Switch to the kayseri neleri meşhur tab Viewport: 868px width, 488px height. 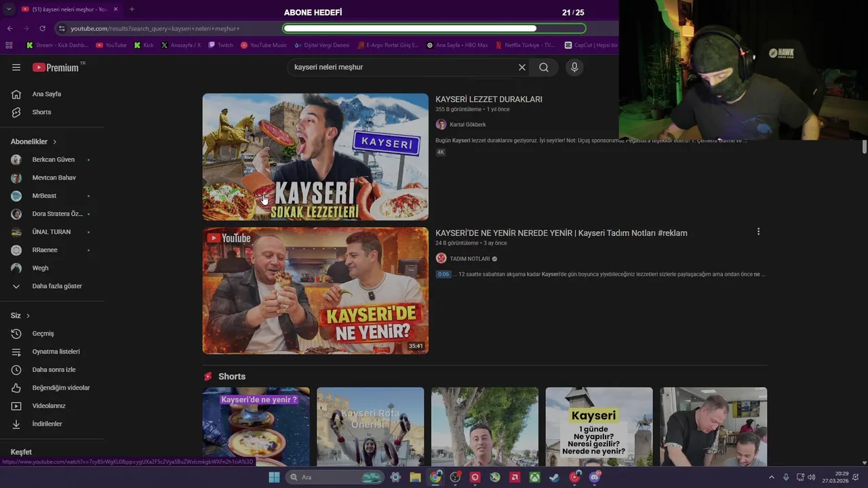pyautogui.click(x=69, y=9)
